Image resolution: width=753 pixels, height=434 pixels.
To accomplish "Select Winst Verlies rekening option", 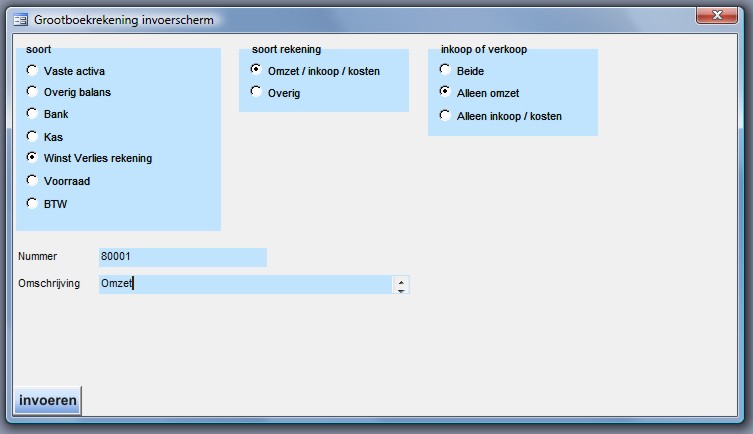I will coord(33,158).
